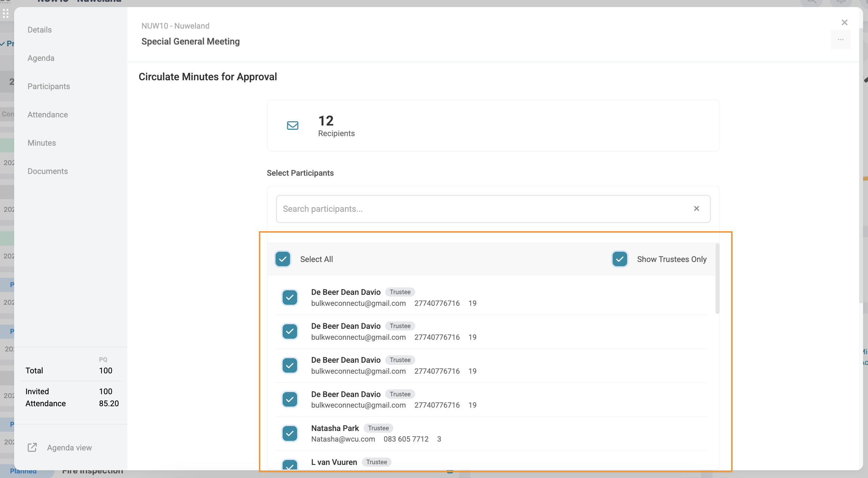The height and width of the screenshot is (478, 868).
Task: Click the Agenda view external link icon
Action: click(x=32, y=447)
